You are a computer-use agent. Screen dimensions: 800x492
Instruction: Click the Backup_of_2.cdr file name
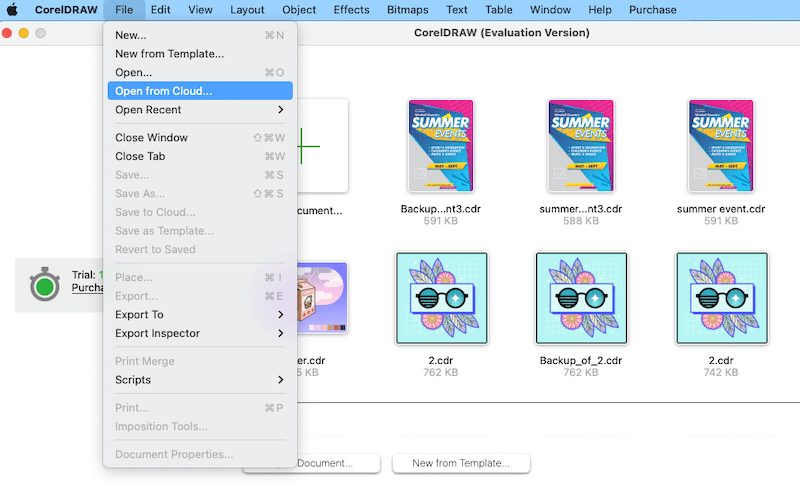[581, 360]
